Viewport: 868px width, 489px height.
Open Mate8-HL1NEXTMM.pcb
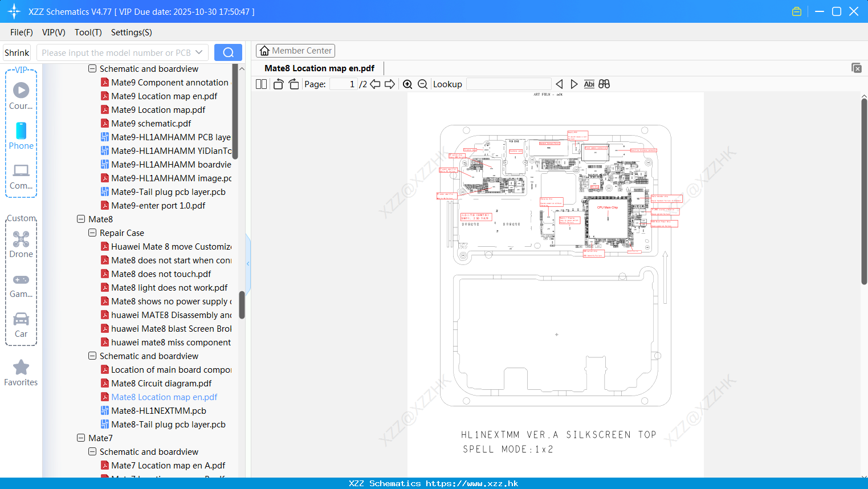158,410
